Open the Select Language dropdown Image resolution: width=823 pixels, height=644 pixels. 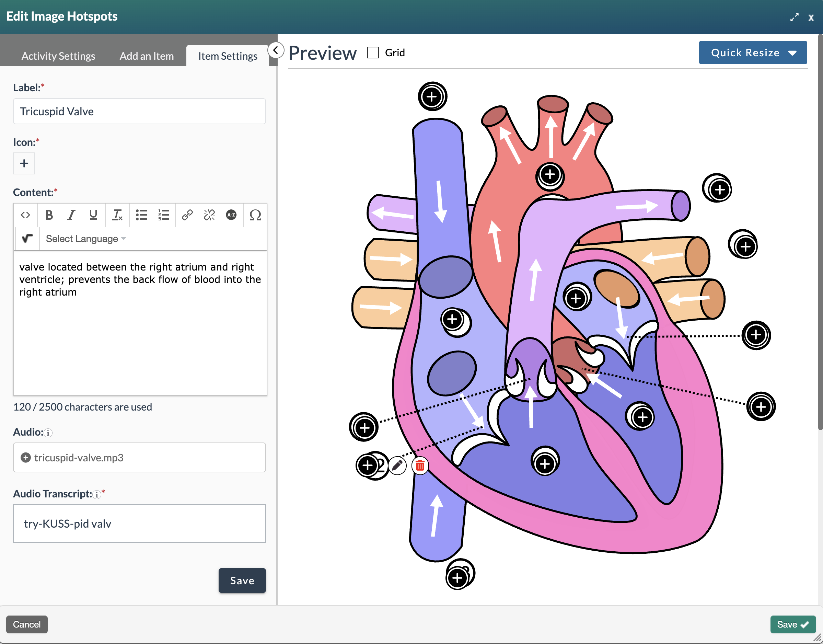(x=85, y=239)
